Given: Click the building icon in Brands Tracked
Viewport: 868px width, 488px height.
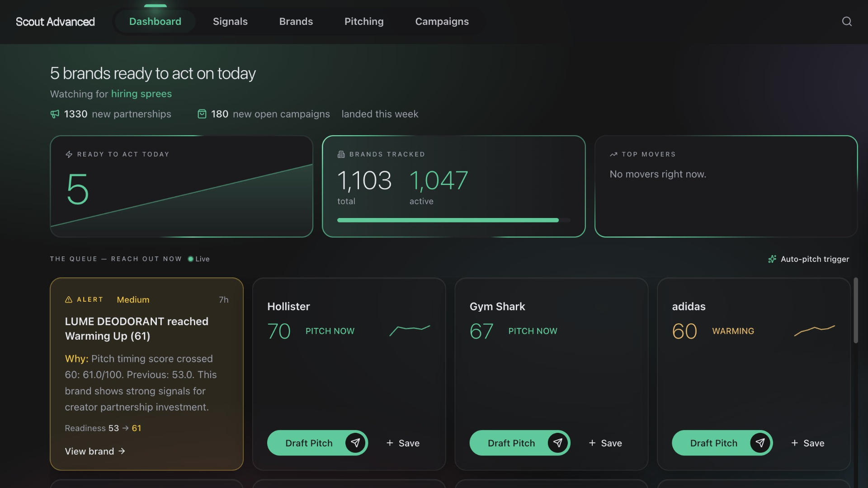Looking at the screenshot, I should coord(341,154).
